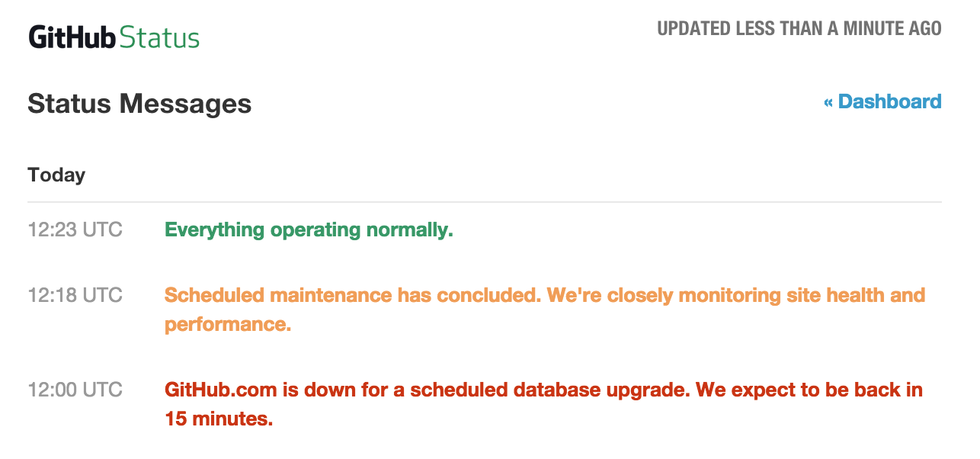Click the « chevron before Dashboard
980x459 pixels.
click(x=828, y=102)
